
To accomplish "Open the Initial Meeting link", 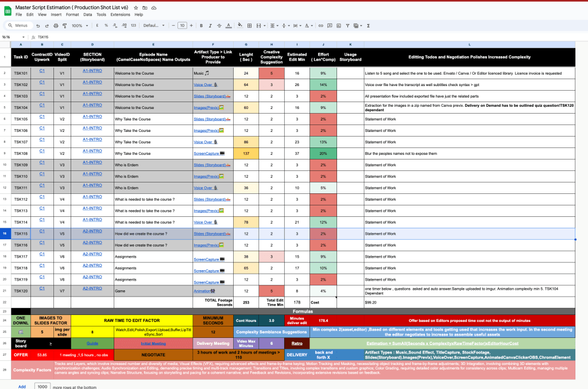I will click(153, 343).
